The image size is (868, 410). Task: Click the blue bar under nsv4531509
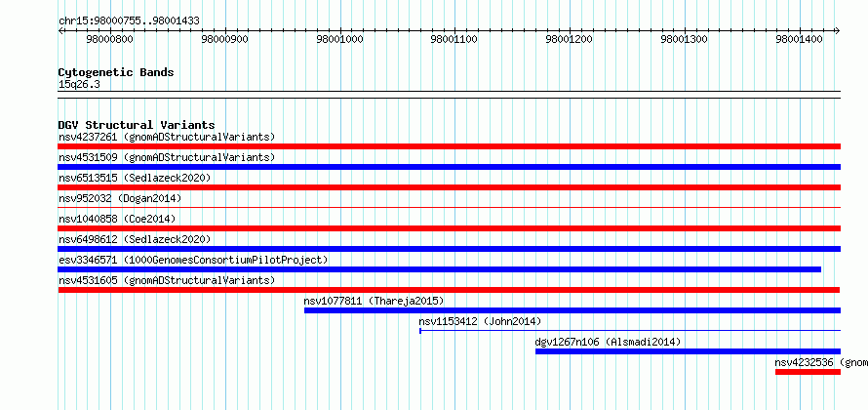tap(449, 167)
